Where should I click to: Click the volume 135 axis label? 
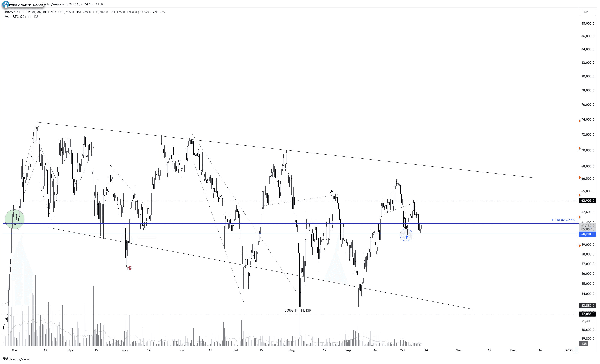584,343
